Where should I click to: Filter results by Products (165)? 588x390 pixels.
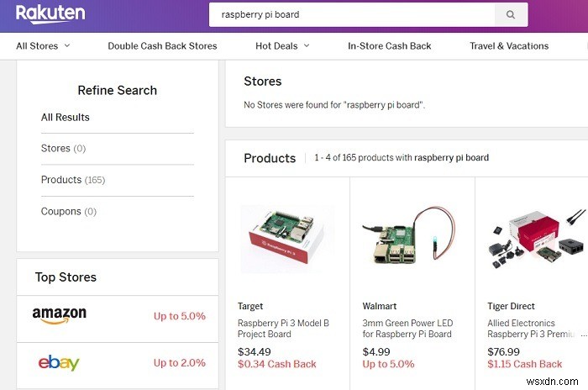[x=73, y=180]
